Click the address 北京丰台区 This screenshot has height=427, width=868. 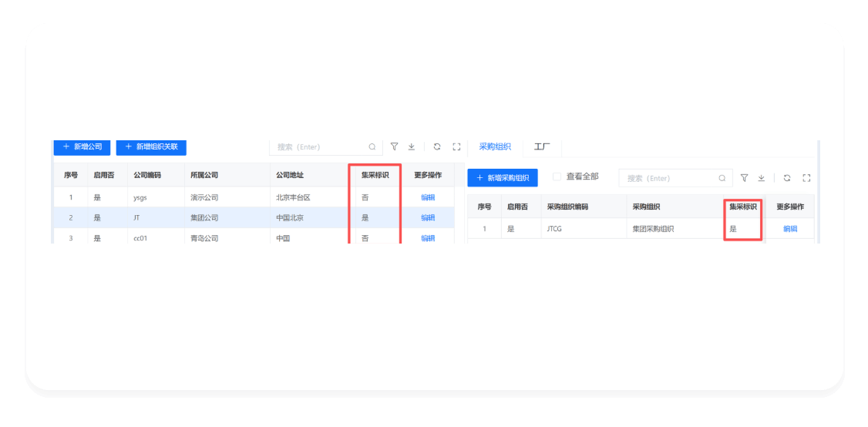click(294, 197)
